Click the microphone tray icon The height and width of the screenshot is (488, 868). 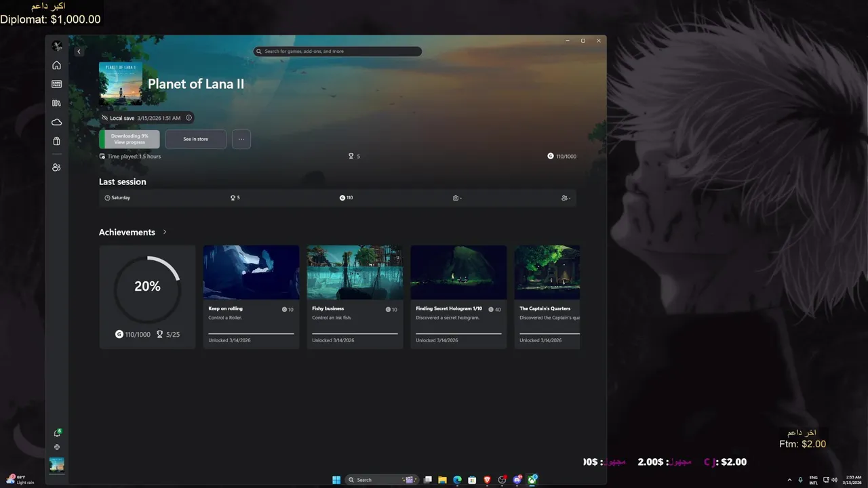point(800,480)
